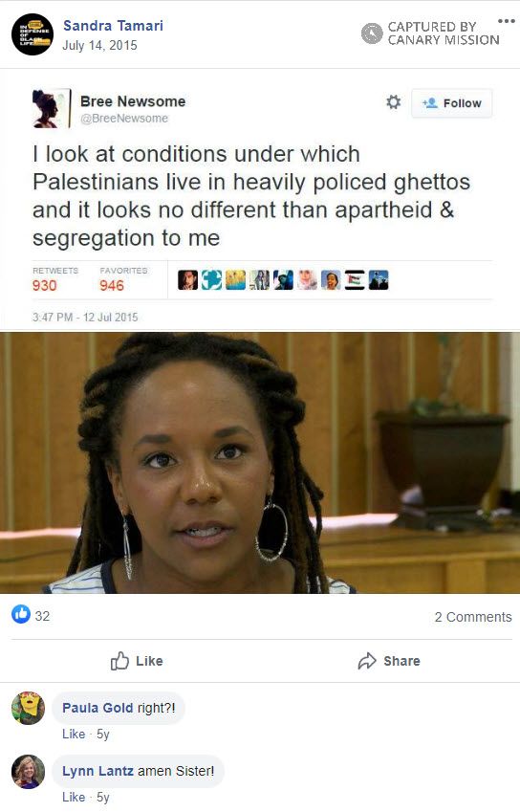Image resolution: width=520 pixels, height=812 pixels.
Task: Open Lynn Lantz's commenter avatar
Action: coord(28,772)
